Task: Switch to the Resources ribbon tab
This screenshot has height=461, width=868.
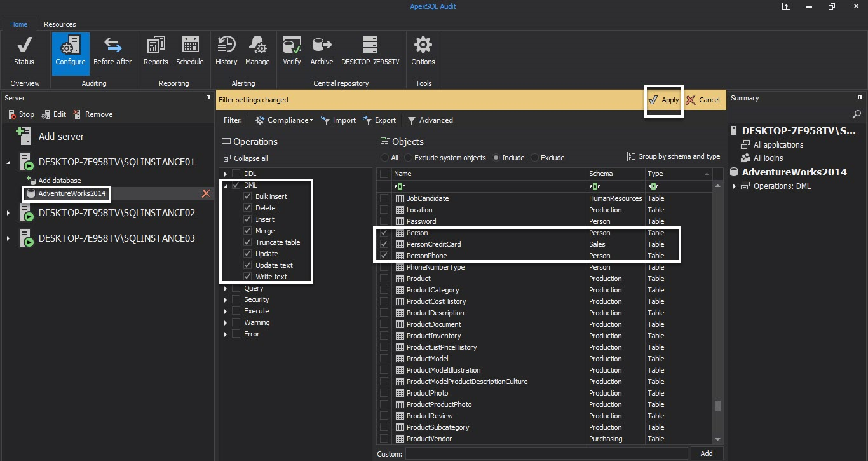Action: (x=60, y=24)
